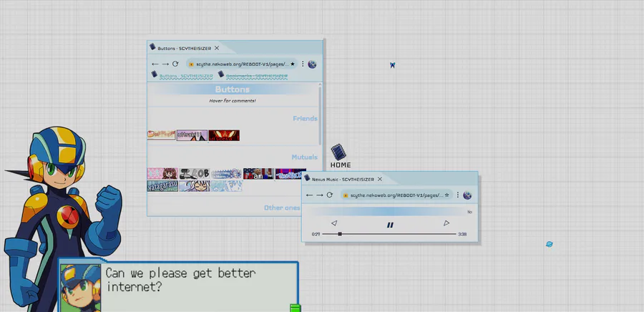The width and height of the screenshot is (644, 312).
Task: Go forward in the Buttons window
Action: pyautogui.click(x=165, y=64)
